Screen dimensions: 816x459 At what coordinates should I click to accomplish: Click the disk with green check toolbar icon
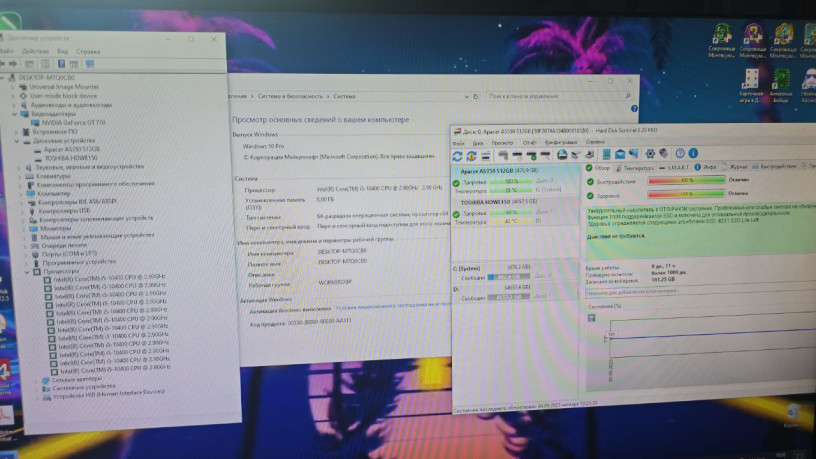531,155
